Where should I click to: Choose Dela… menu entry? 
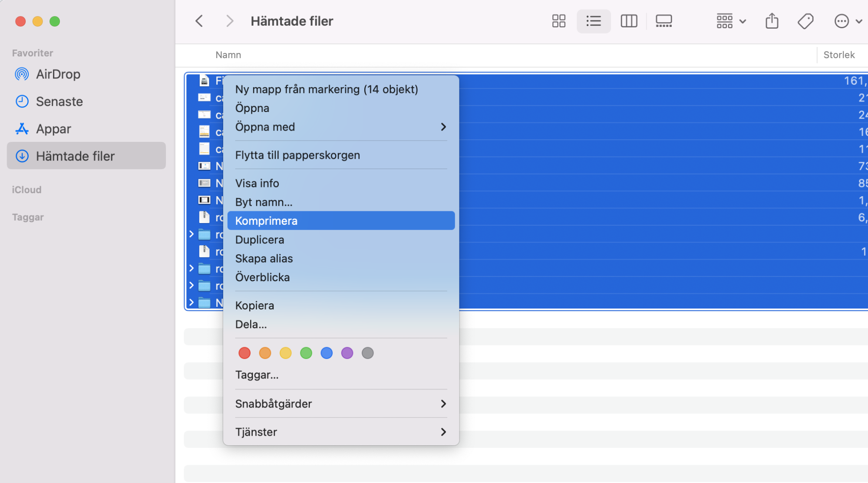341,324
